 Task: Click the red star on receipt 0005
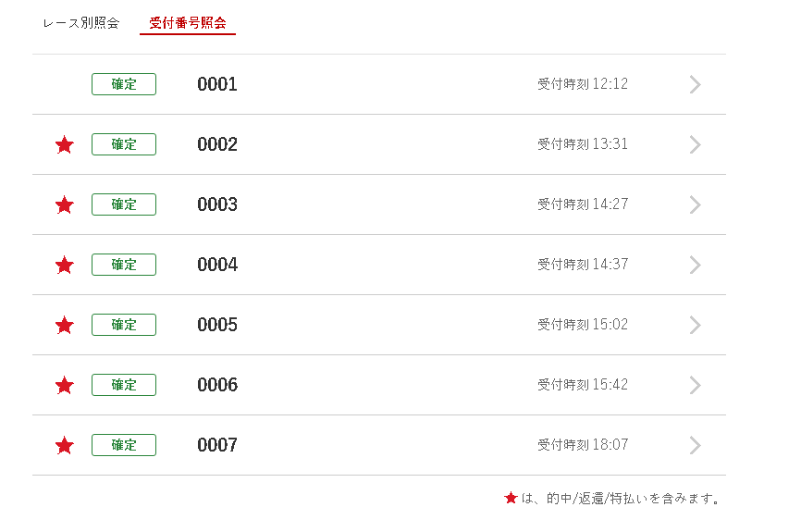coord(65,326)
